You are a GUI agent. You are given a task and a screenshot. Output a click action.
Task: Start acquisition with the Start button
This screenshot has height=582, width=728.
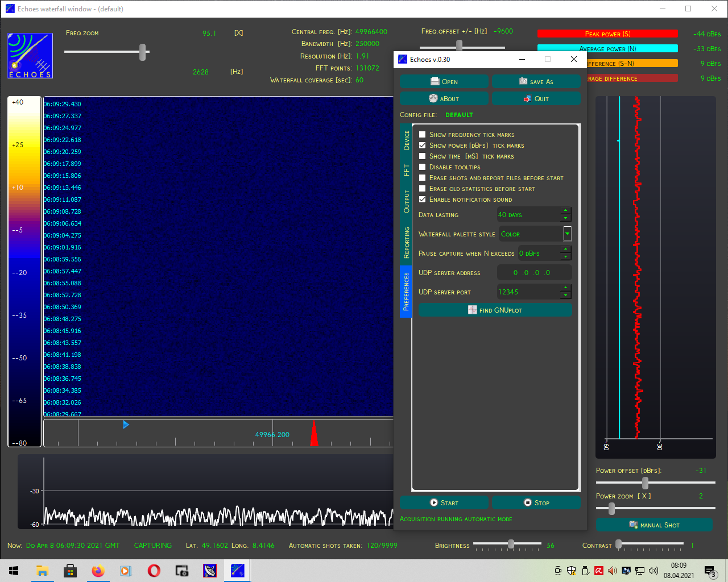(x=444, y=503)
